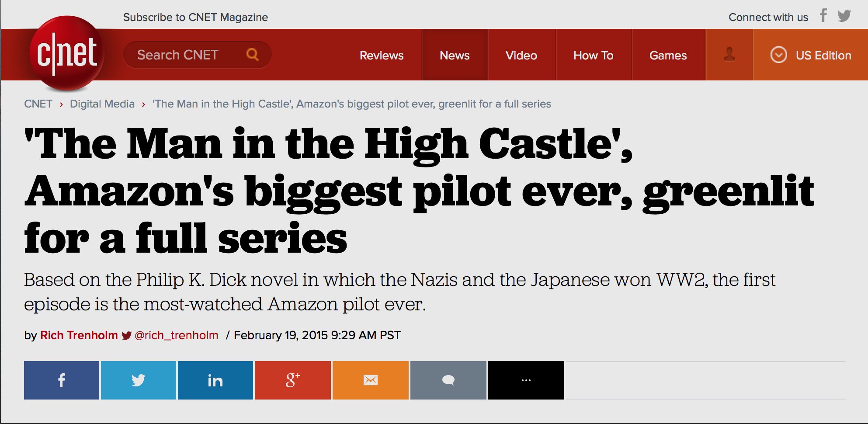
Task: Share article on Google Plus
Action: coord(293,380)
